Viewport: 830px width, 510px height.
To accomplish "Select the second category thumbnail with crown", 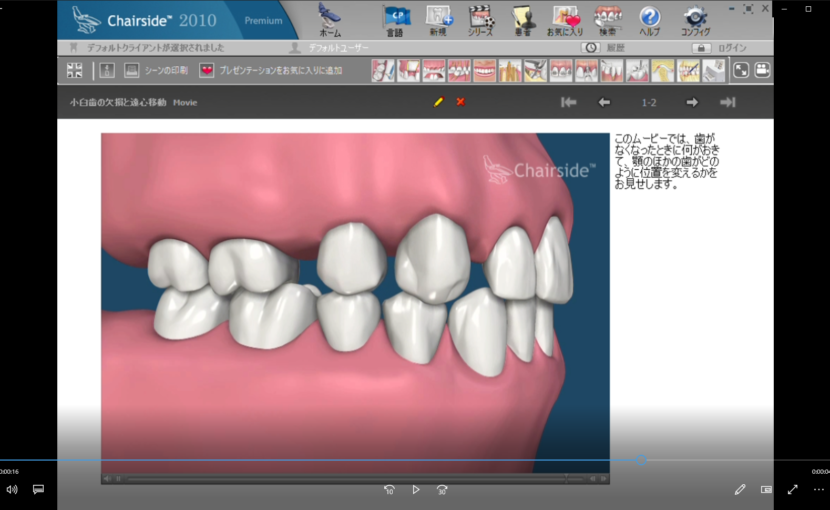I will [408, 70].
